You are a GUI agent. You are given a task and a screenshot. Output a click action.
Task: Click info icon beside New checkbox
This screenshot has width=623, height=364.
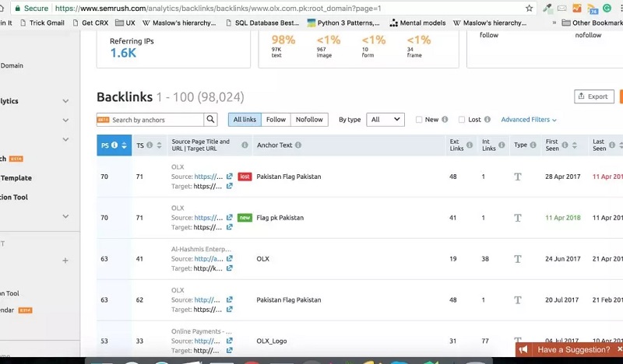445,119
